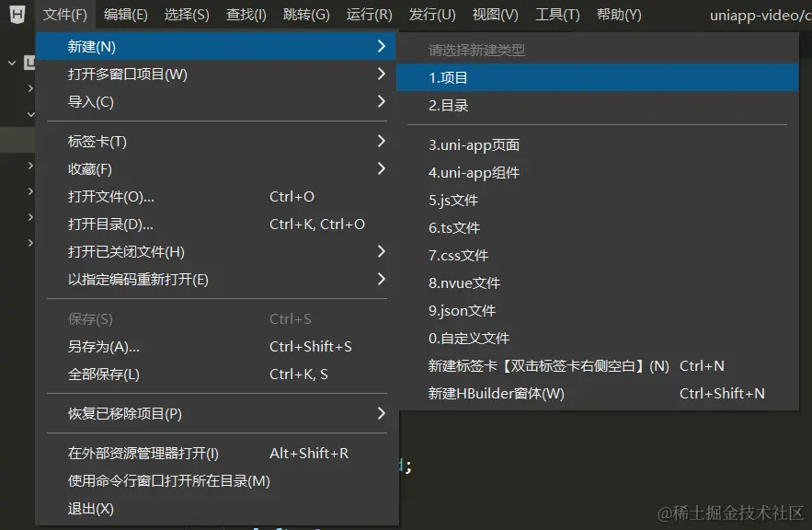Open the 跳转(G) menu
The height and width of the screenshot is (530, 812).
(306, 15)
